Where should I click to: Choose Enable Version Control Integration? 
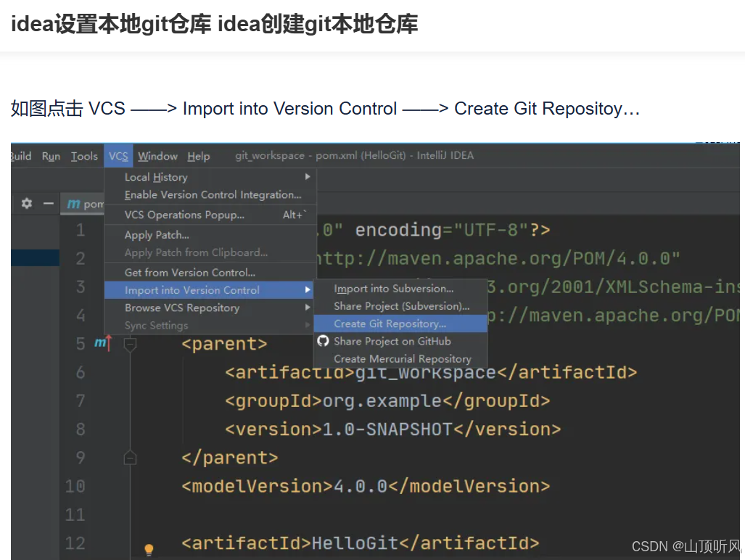coord(210,194)
